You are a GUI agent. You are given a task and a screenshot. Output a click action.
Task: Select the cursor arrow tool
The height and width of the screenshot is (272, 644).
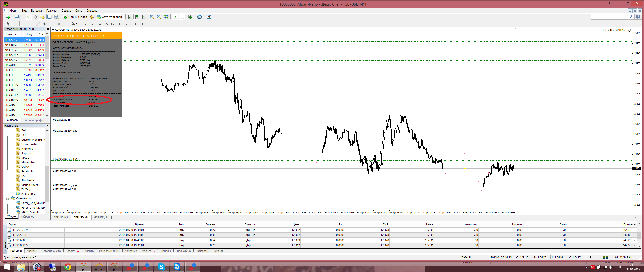pos(8,24)
